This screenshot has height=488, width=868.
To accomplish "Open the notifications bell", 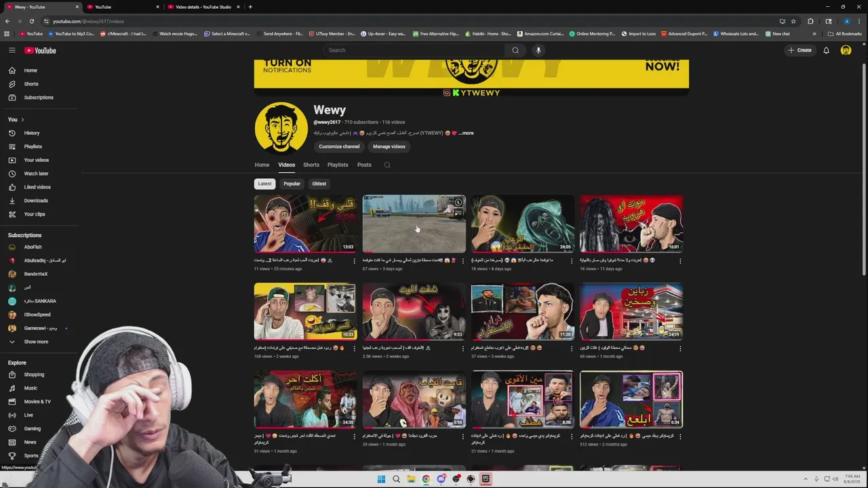I will (x=826, y=50).
